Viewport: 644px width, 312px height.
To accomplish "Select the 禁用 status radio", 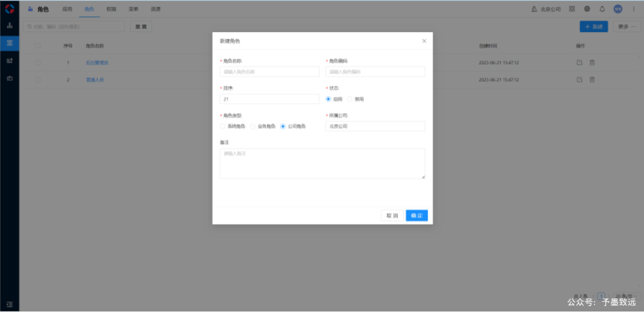I will (349, 99).
